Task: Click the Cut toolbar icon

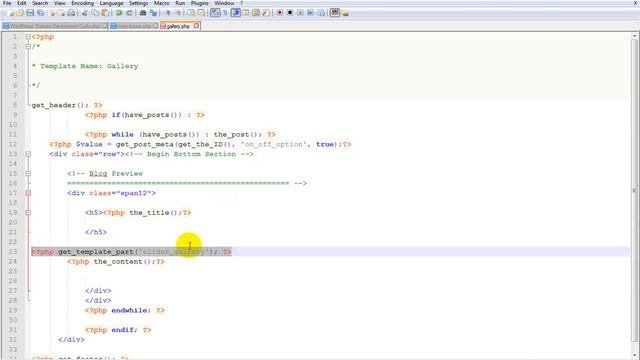Action: click(x=84, y=13)
